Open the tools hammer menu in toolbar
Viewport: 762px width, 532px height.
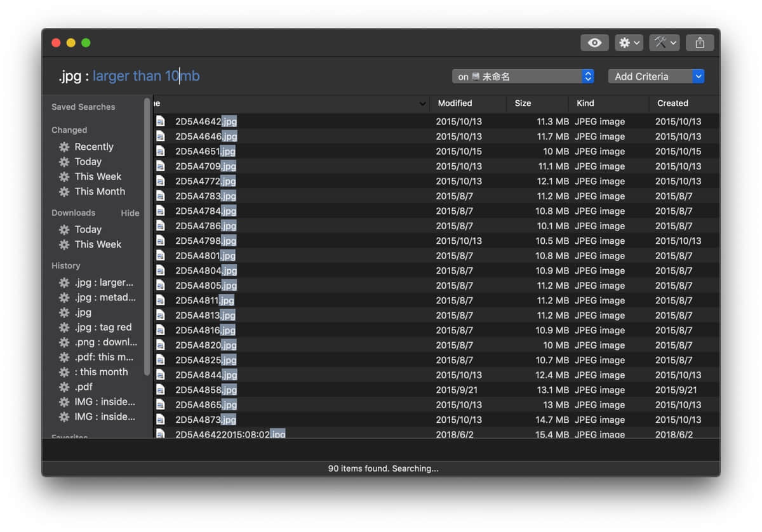coord(664,43)
